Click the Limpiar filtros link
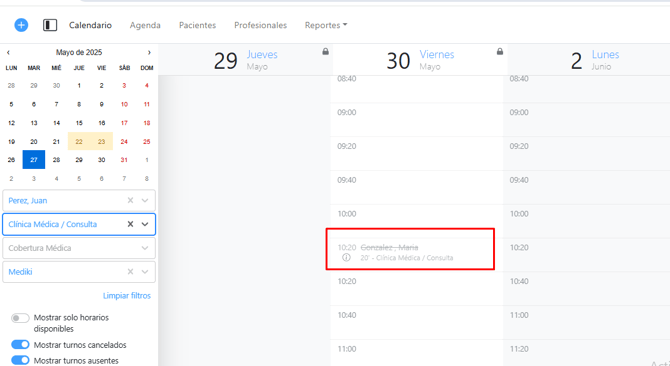This screenshot has height=366, width=670. [x=127, y=296]
